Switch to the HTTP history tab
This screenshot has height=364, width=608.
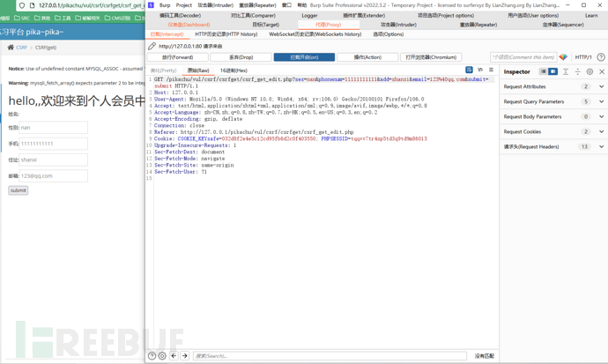pyautogui.click(x=226, y=34)
